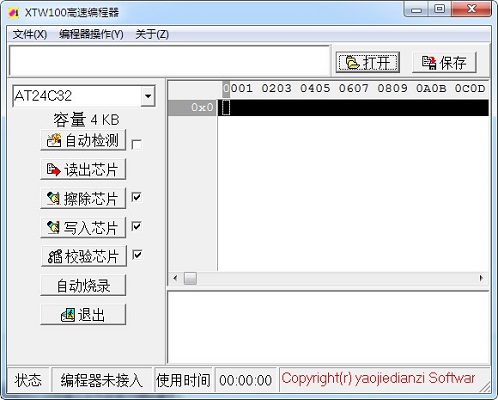Uncheck the 擦除芯片 checkbox
498x400 pixels.
click(x=137, y=197)
